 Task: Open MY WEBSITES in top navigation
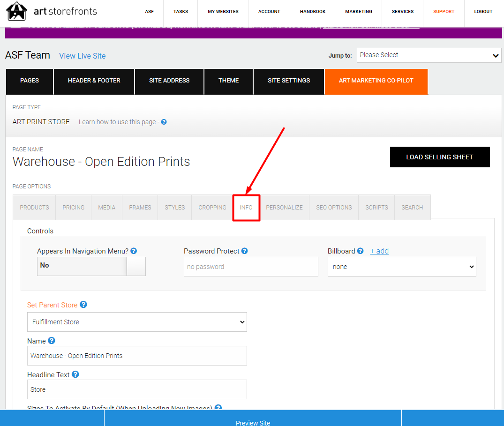tap(223, 12)
